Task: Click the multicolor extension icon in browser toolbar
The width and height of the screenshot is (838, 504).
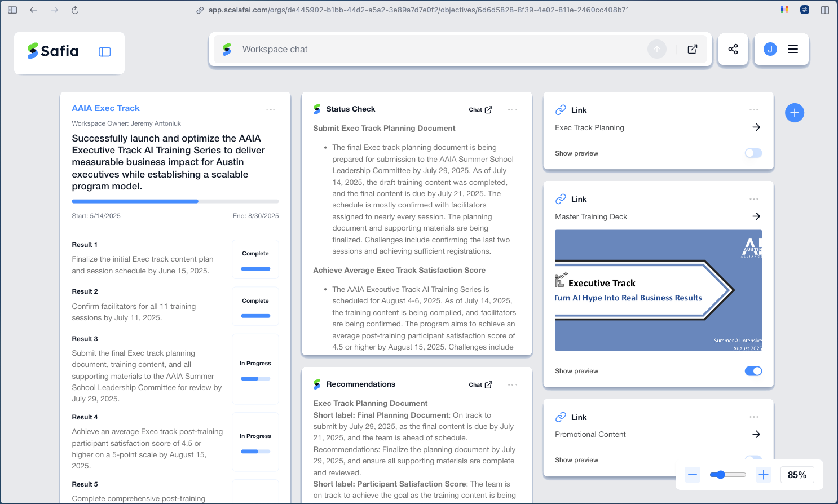Action: coord(784,10)
